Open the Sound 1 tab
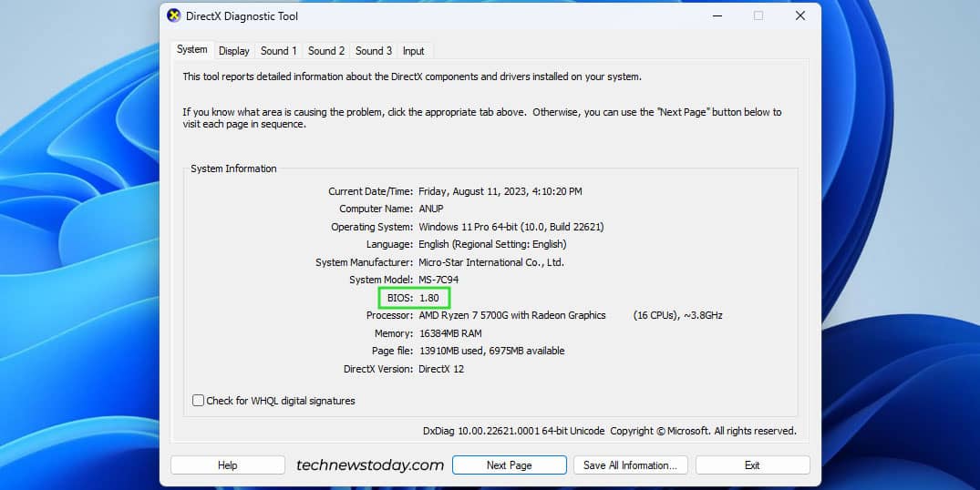This screenshot has width=980, height=490. tap(279, 51)
